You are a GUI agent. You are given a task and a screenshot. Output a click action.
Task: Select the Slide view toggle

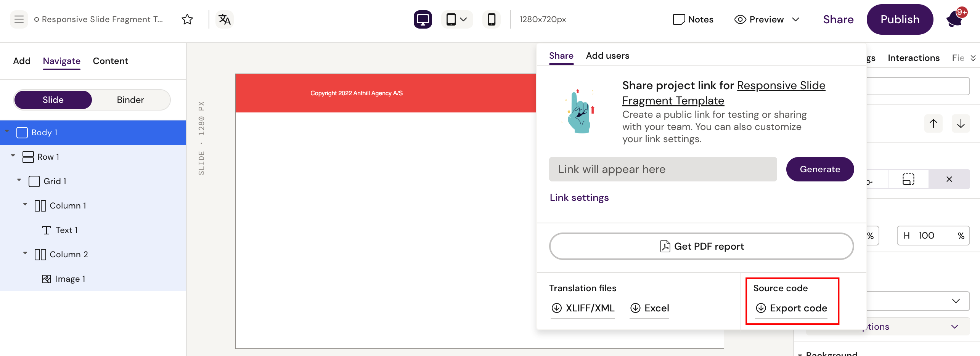(x=53, y=100)
